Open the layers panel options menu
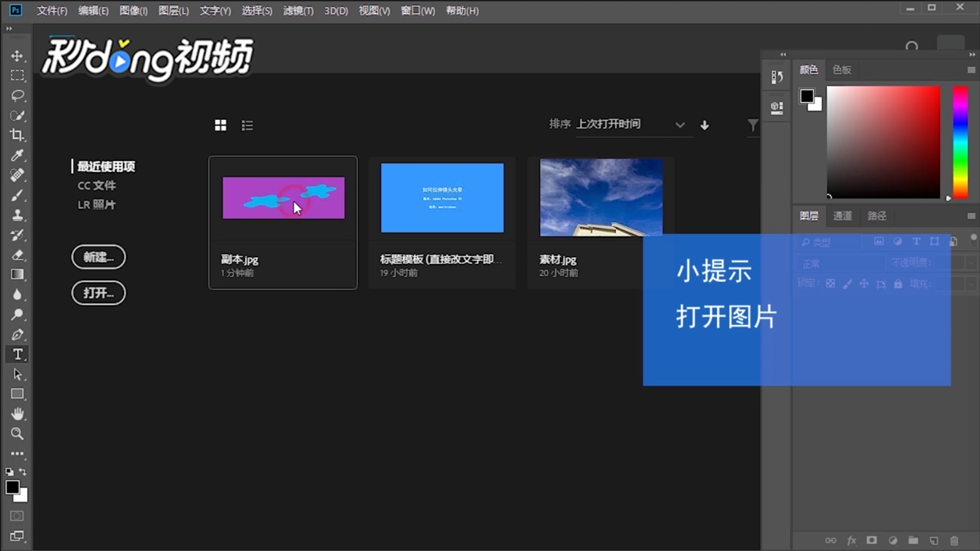This screenshot has height=551, width=980. tap(971, 216)
